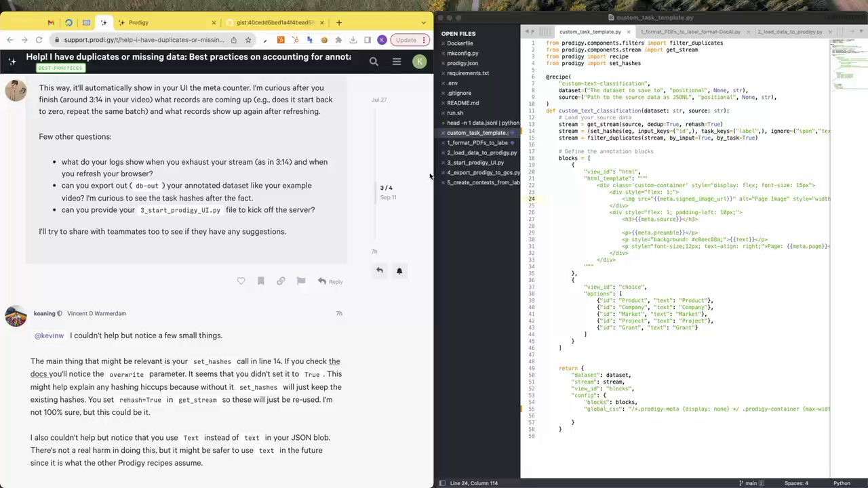Change indentation via Spaces: 4
868x488 pixels.
click(x=796, y=483)
